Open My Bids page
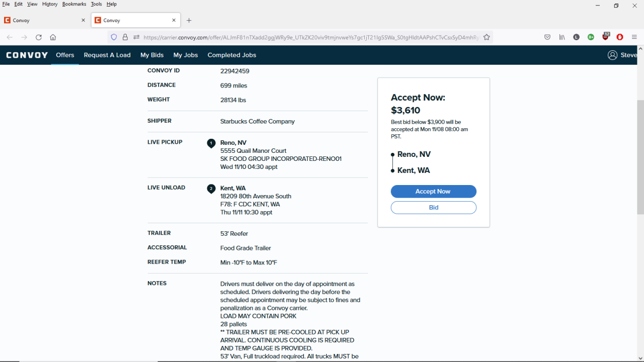 [x=152, y=55]
